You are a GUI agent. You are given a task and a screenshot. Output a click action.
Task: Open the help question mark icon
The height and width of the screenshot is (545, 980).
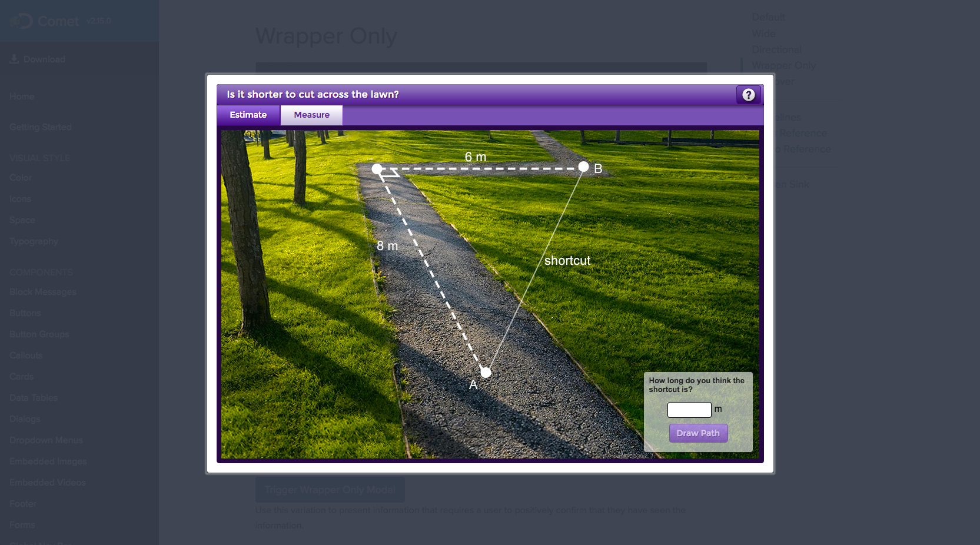pos(748,95)
